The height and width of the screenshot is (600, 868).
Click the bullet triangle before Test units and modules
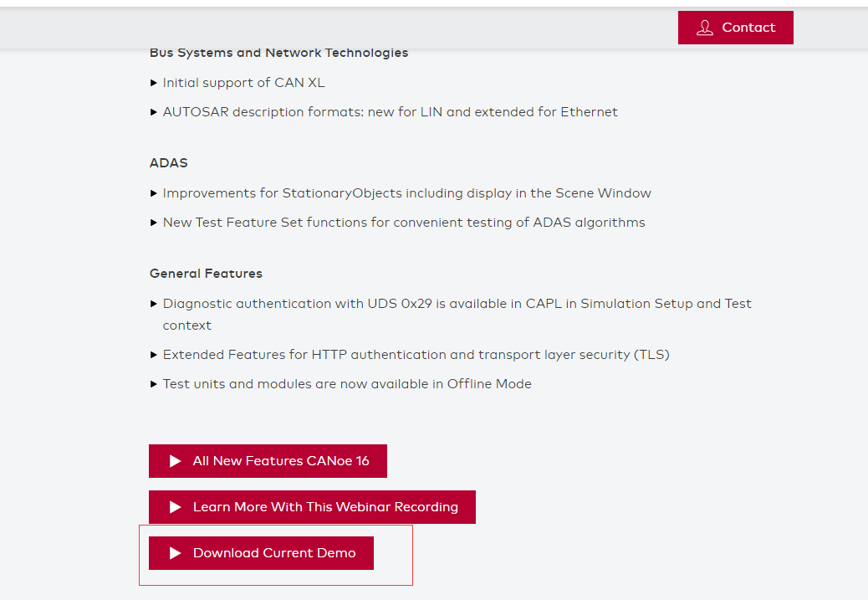pyautogui.click(x=154, y=384)
